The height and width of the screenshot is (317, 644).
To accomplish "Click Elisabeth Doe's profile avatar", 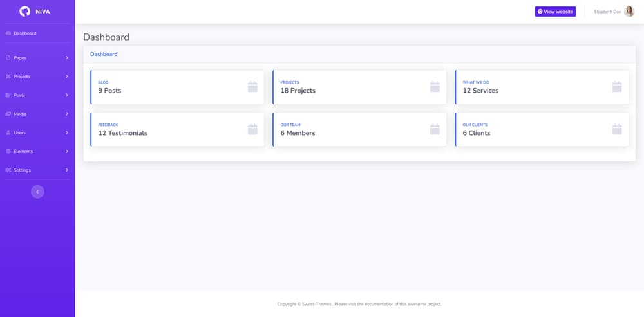I will [x=629, y=12].
